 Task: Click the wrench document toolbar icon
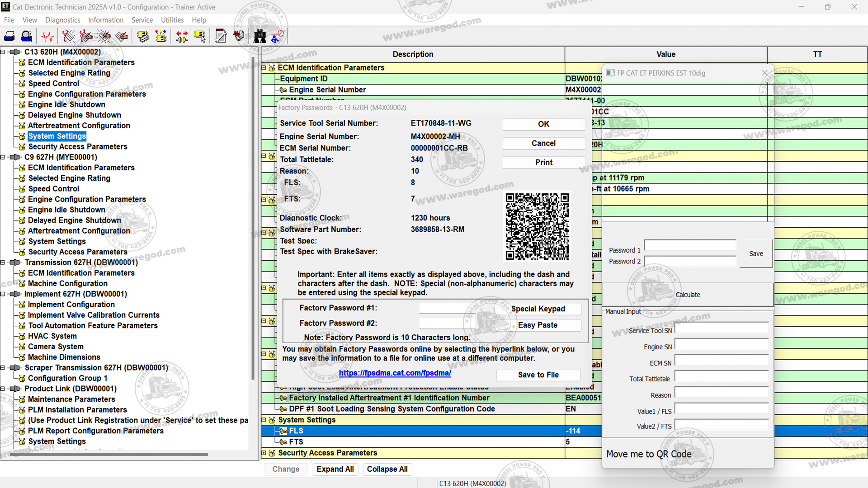coord(221,36)
